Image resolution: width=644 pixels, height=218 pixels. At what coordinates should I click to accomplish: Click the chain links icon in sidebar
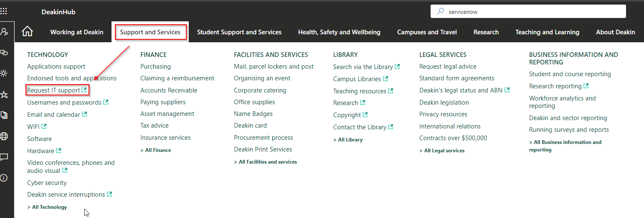coord(4,52)
